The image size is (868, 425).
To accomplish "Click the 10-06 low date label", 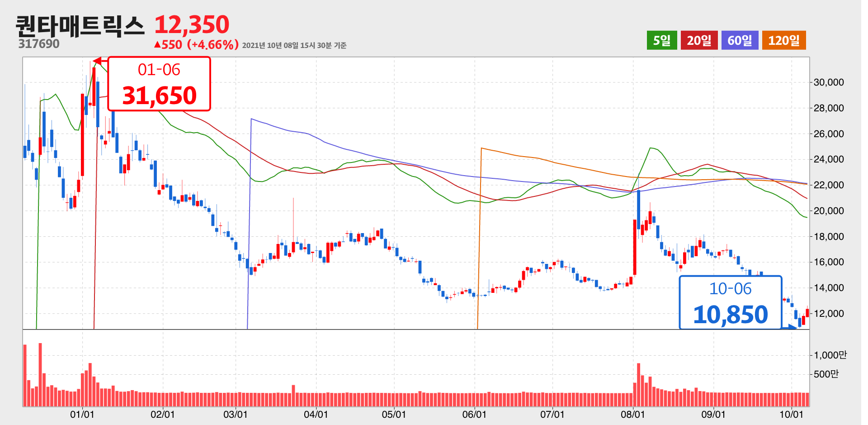I will (731, 289).
